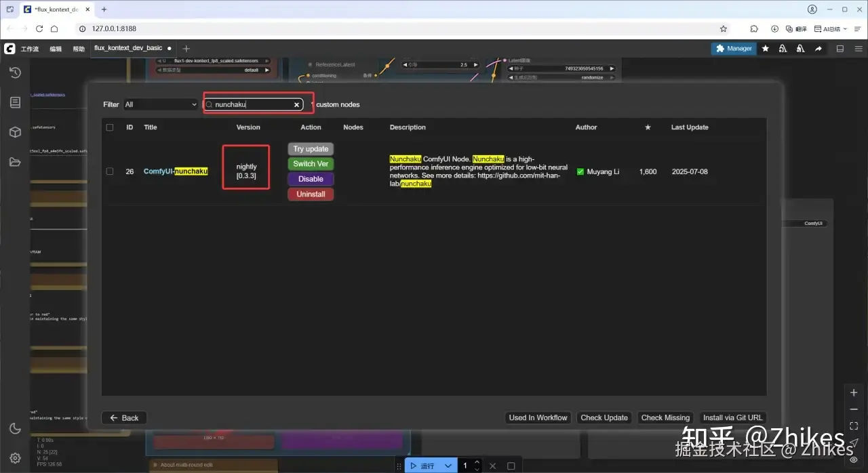Adjust batch count stepper arrows
The height and width of the screenshot is (473, 868).
[477, 466]
